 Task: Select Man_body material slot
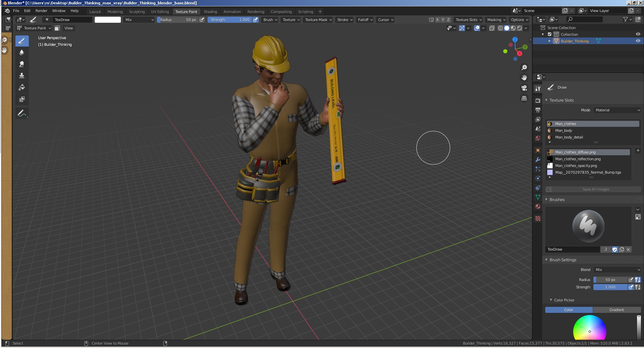pos(593,130)
